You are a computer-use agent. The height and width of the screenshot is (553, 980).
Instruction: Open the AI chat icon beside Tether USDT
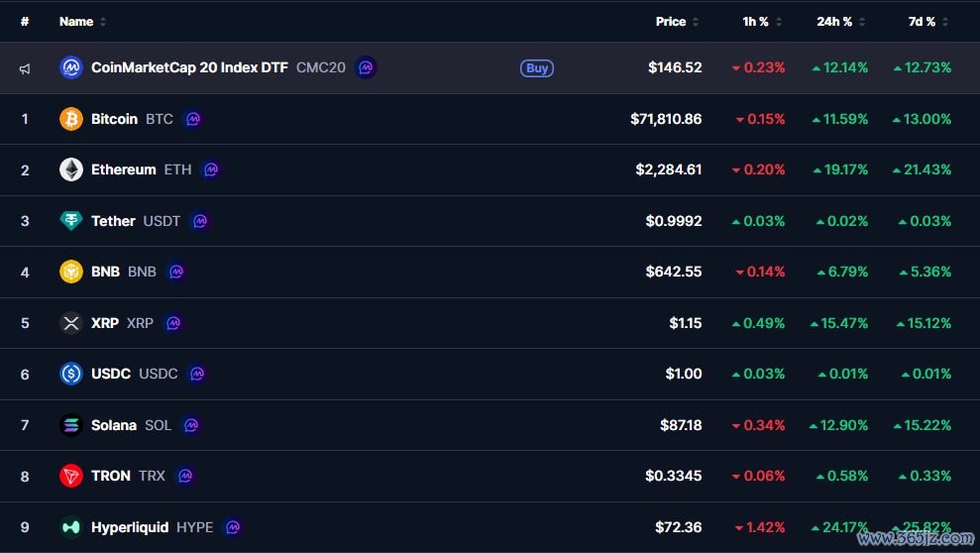pyautogui.click(x=200, y=221)
